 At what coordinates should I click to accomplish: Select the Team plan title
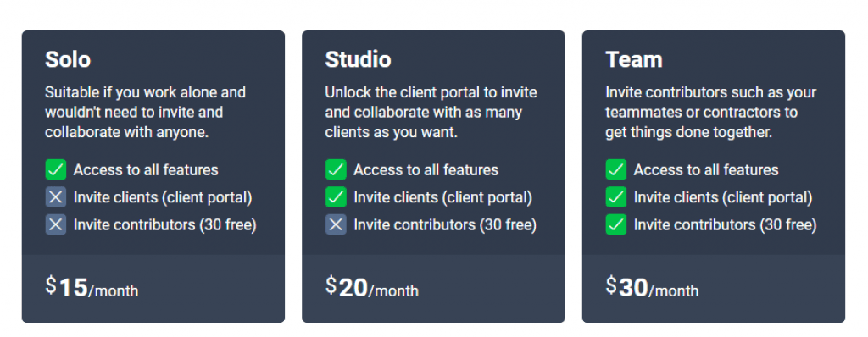tap(634, 59)
